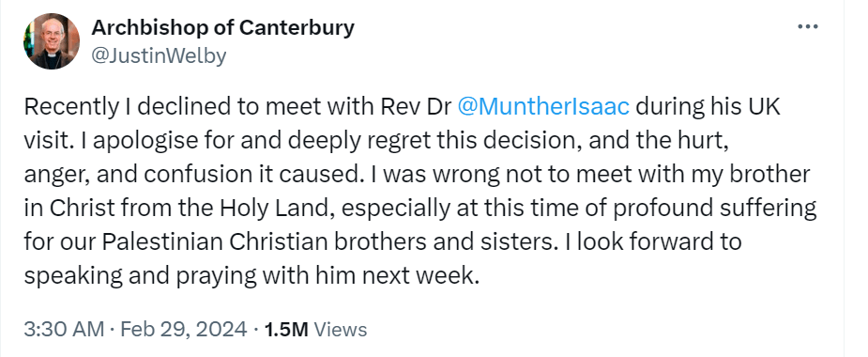Click the 3:30 AM timestamp
This screenshot has height=357, width=868.
coord(64,329)
